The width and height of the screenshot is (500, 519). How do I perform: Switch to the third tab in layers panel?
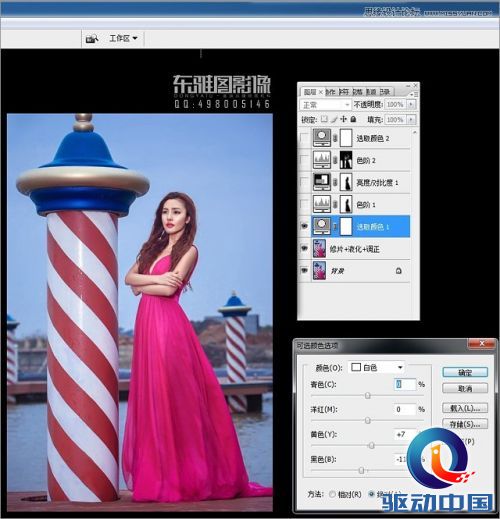point(344,92)
